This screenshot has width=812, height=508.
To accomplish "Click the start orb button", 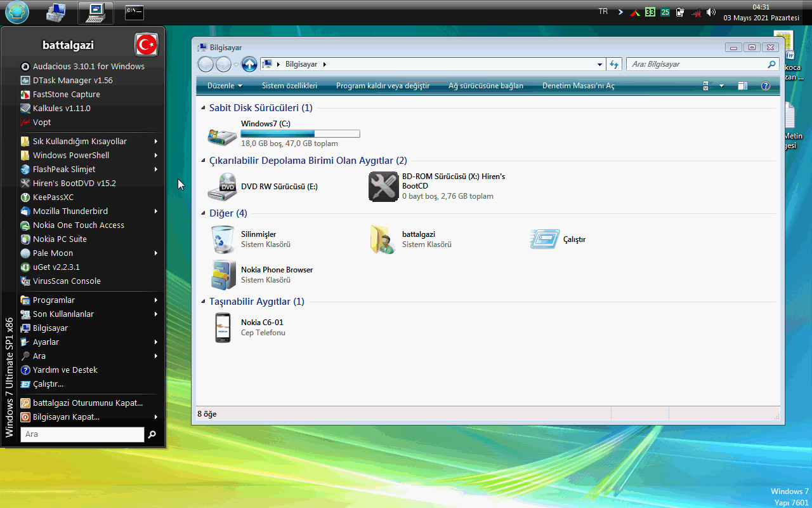I will point(17,11).
